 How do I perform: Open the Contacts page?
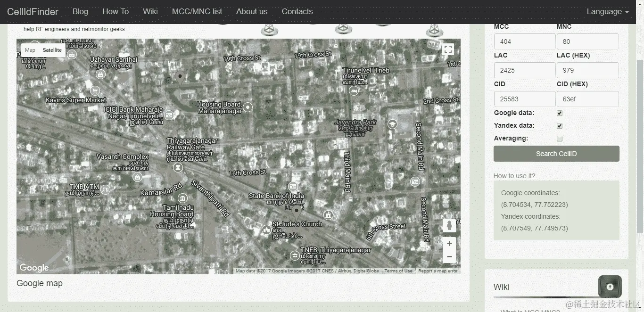297,12
